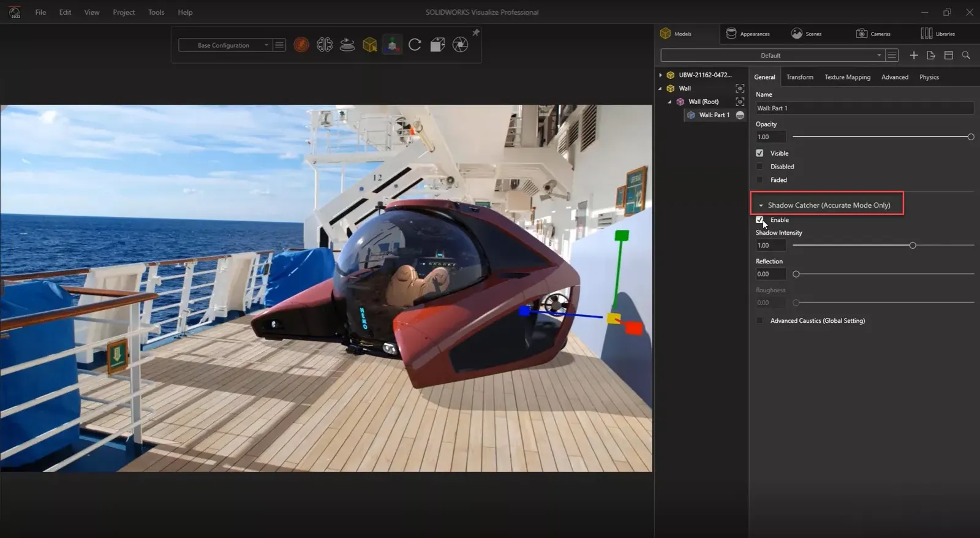Click the red X-axis manipulator handle
This screenshot has height=538, width=980.
(633, 328)
